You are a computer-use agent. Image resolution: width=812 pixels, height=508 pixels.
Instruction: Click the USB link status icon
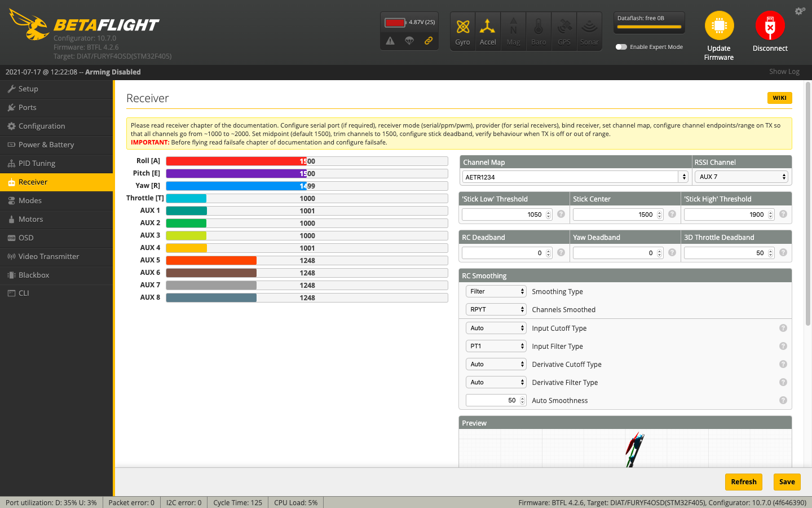click(429, 41)
